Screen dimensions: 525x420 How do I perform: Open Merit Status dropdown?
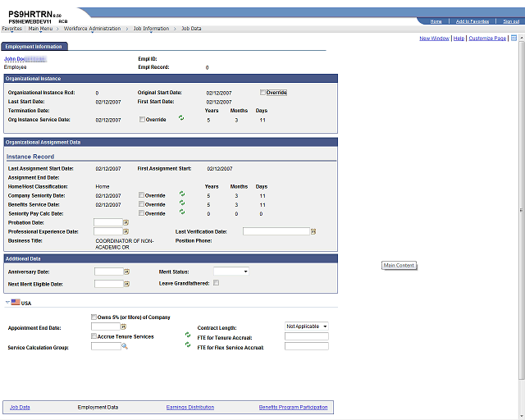click(231, 272)
